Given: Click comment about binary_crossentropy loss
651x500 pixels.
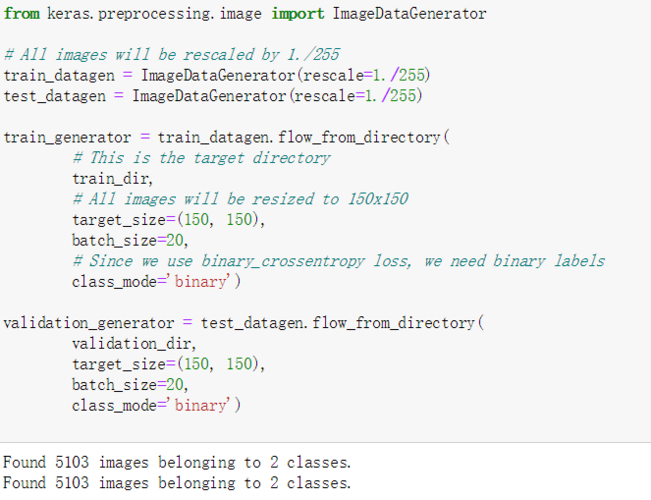Looking at the screenshot, I should click(338, 261).
